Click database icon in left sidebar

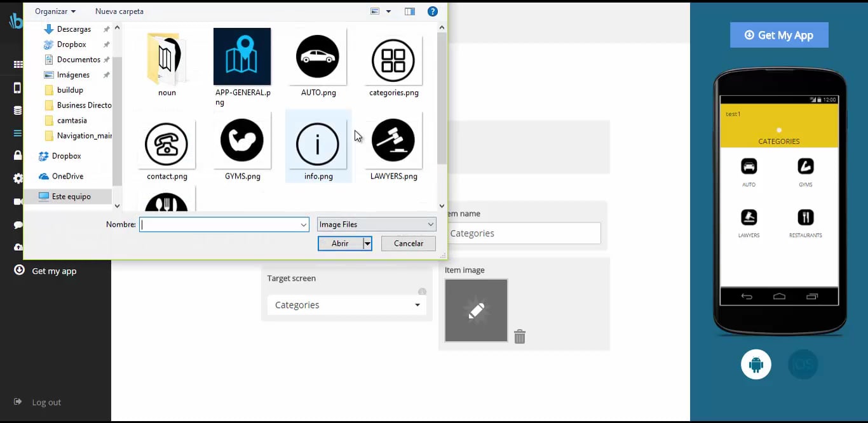click(17, 111)
